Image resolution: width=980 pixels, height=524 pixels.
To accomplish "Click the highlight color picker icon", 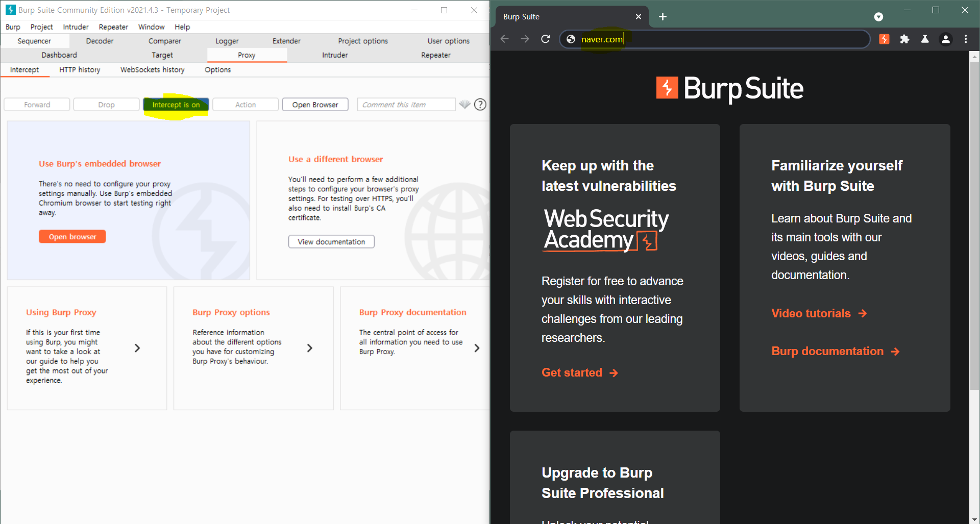I will 464,105.
